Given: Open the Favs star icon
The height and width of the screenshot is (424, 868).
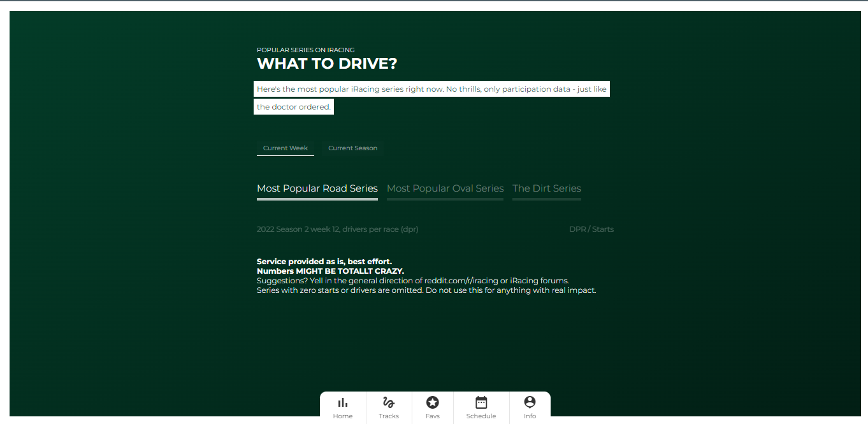Looking at the screenshot, I should [x=433, y=402].
